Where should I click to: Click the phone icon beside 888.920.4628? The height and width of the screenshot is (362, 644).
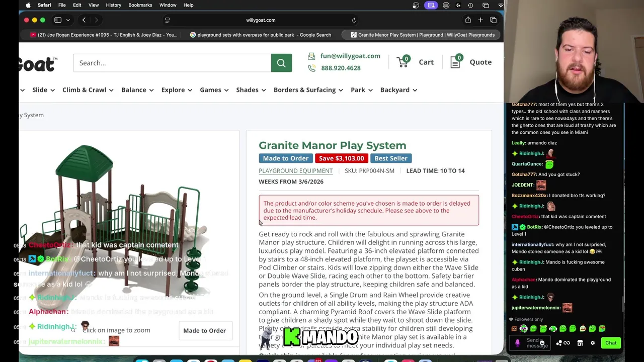coord(311,68)
